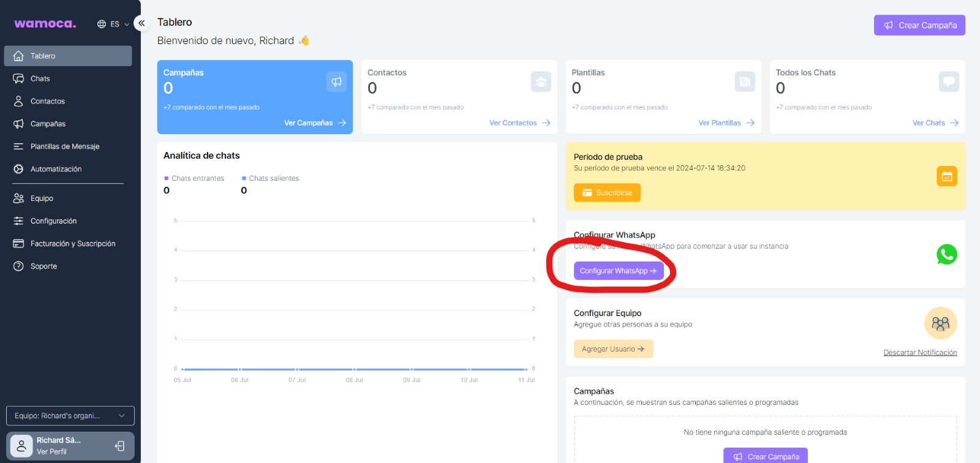
Task: Click the logout icon beside Richard's profile
Action: pyautogui.click(x=120, y=446)
